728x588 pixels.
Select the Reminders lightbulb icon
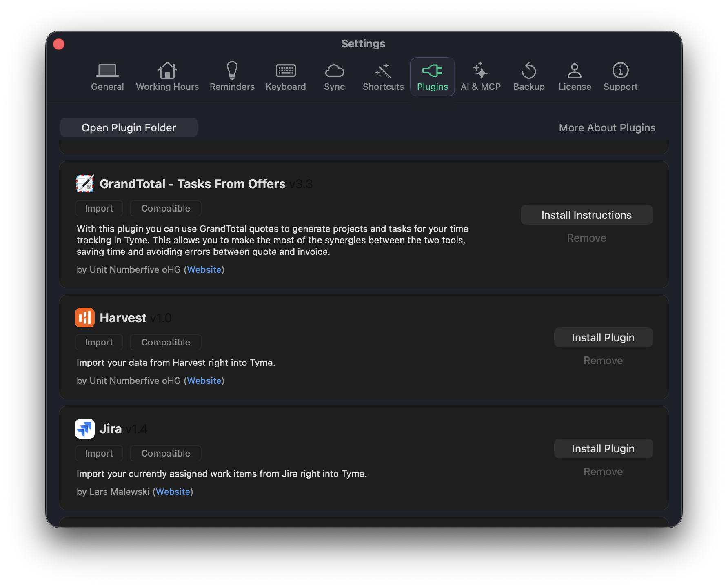pyautogui.click(x=232, y=70)
